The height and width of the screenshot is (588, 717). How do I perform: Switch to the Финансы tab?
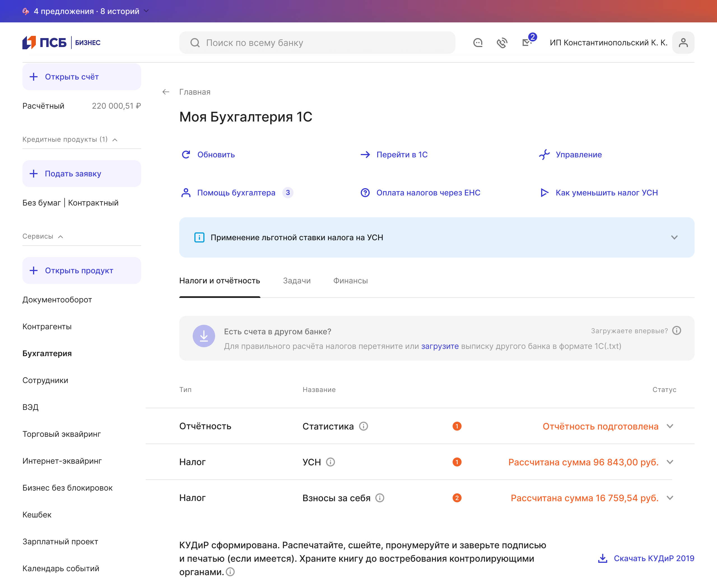click(x=350, y=281)
